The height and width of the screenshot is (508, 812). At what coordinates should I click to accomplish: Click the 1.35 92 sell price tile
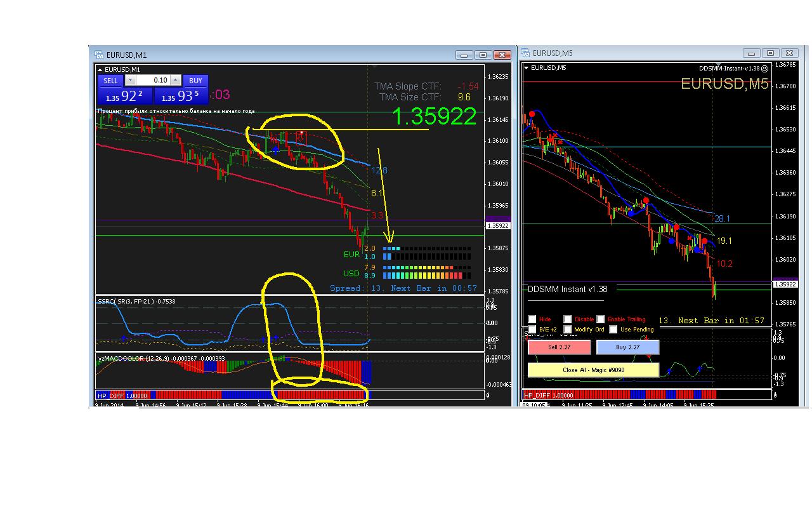124,97
